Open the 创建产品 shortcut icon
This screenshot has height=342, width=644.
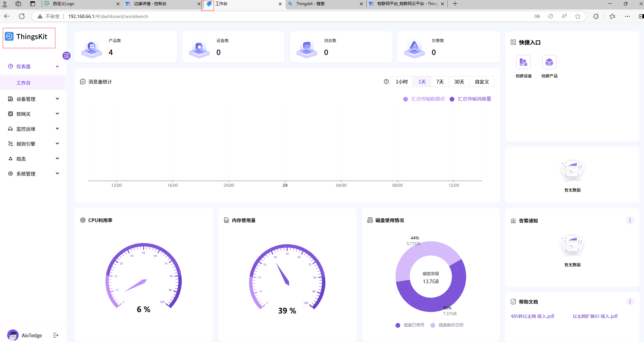tap(549, 62)
